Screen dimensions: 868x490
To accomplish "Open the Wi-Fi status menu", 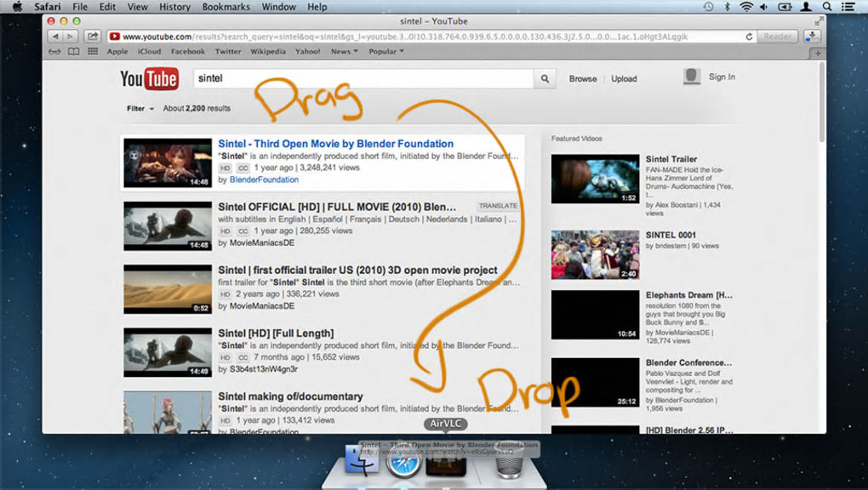I will click(x=746, y=7).
